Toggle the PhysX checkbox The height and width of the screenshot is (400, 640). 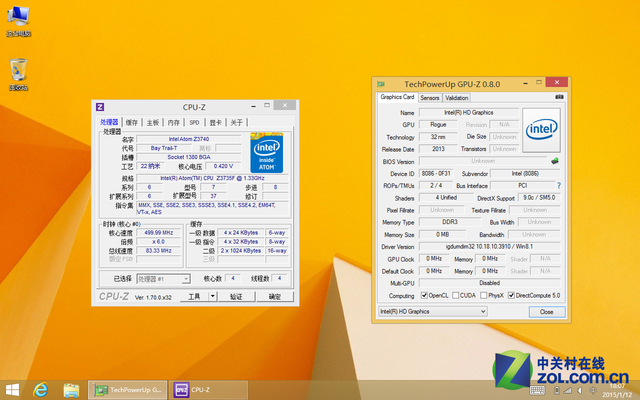coord(484,295)
